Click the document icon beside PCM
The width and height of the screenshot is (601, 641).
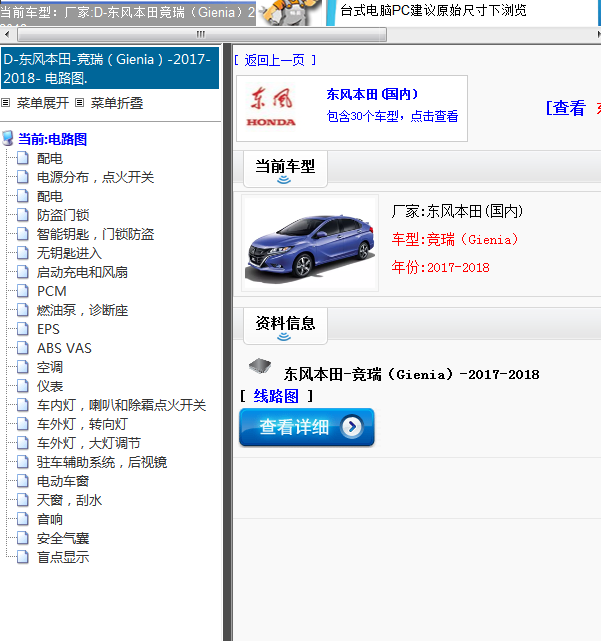(x=22, y=291)
